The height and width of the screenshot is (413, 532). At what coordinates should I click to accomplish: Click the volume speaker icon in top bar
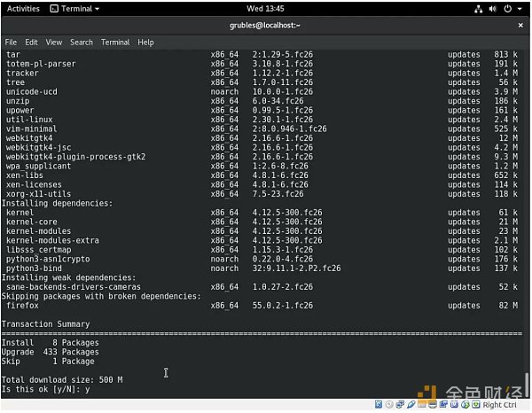[493, 8]
